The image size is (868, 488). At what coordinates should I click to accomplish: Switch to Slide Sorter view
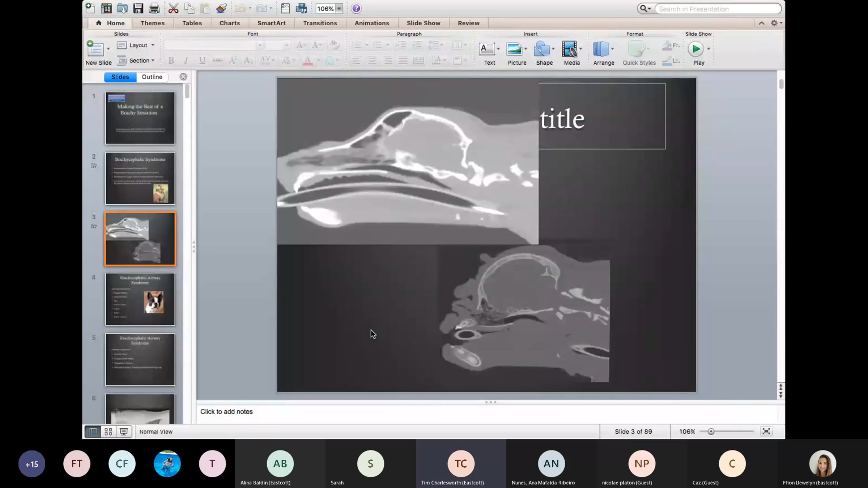(108, 432)
